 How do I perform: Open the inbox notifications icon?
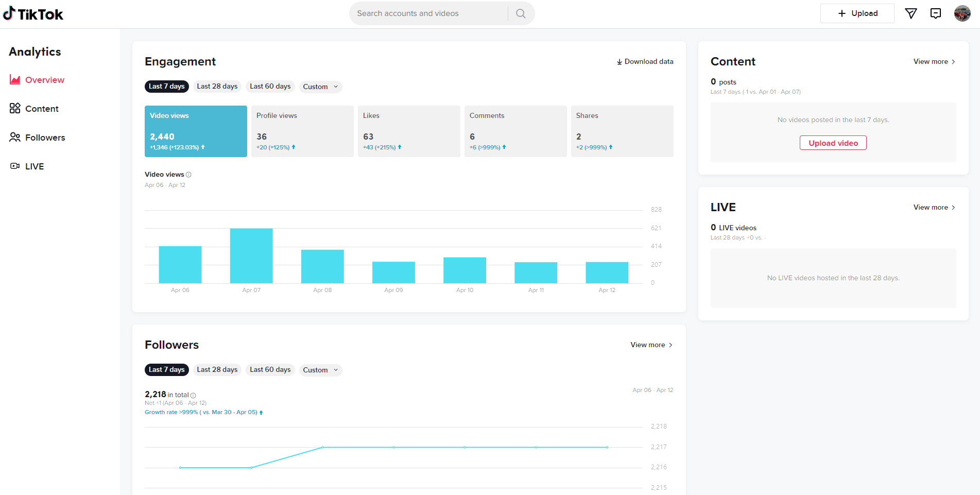coord(936,13)
